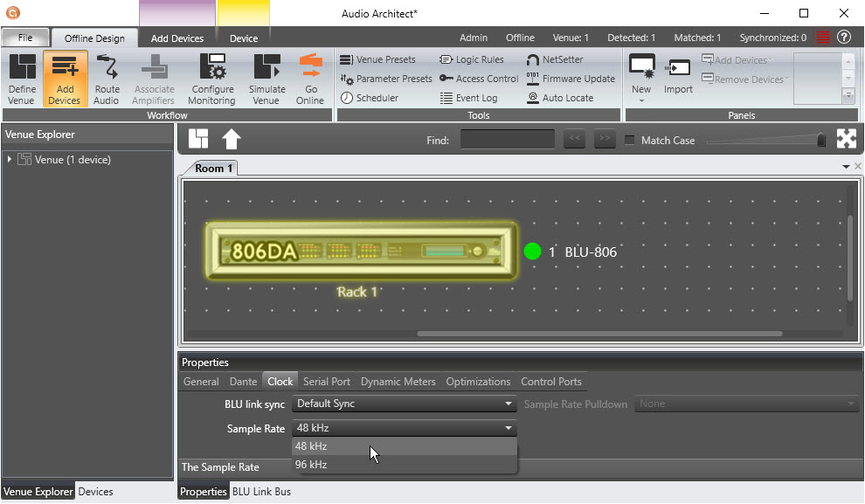Launch Simulate Venue
Viewport: 865px width, 504px height.
pyautogui.click(x=266, y=78)
